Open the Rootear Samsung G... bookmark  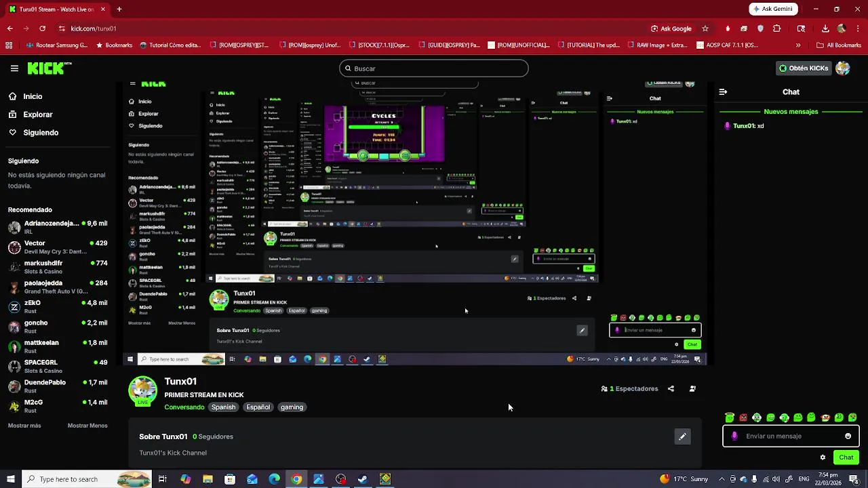pos(57,45)
